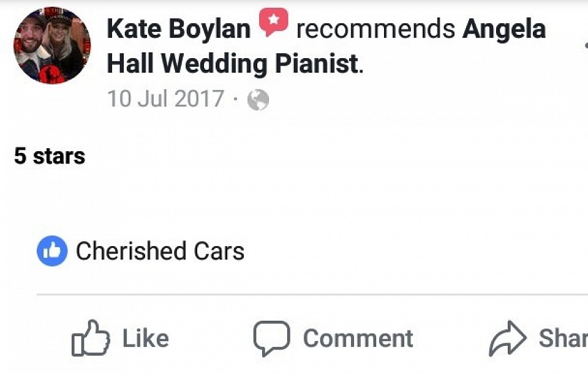Click the Cherished Cars liker name

coord(160,252)
